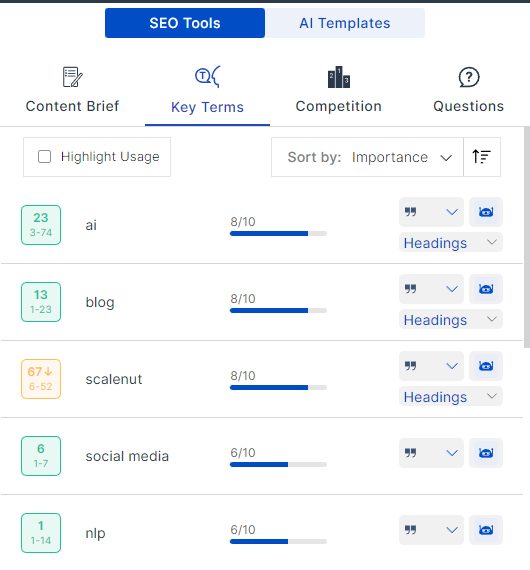
Task: Click the AI robot icon for 'scalenut' term
Action: tap(486, 366)
